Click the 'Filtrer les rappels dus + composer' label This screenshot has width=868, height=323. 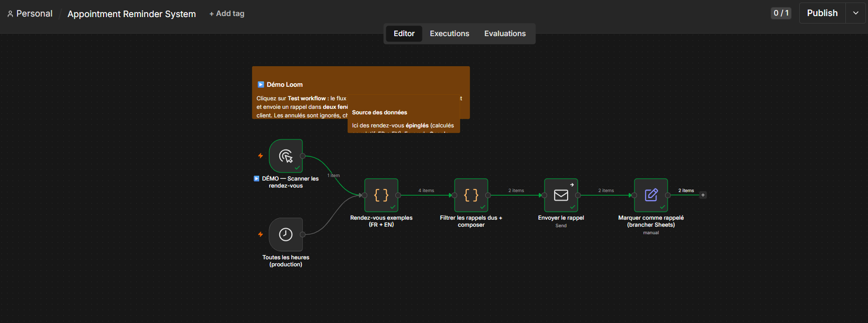point(471,221)
